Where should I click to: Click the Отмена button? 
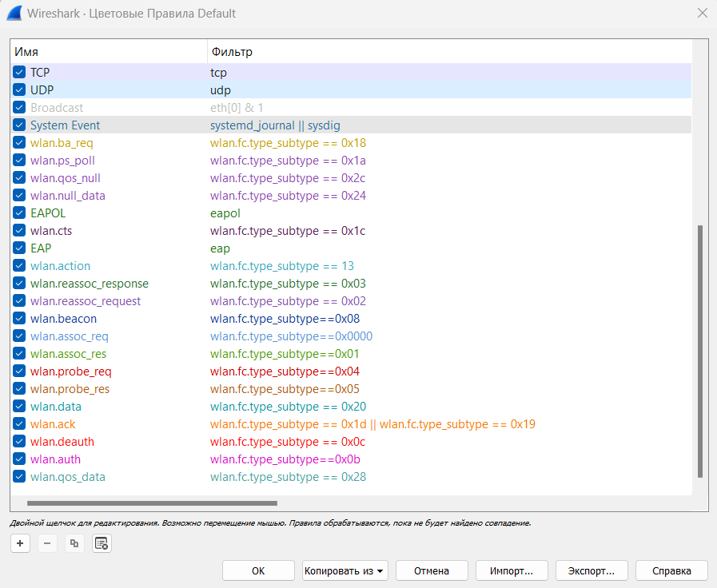pos(432,570)
